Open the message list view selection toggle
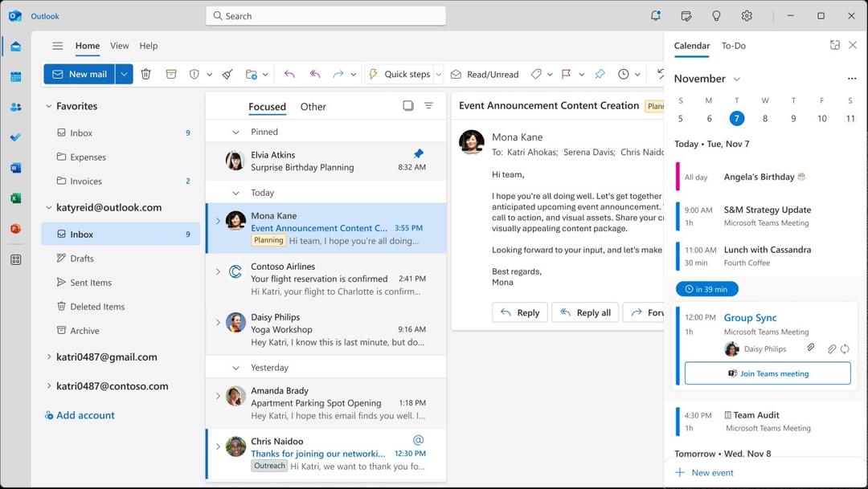The height and width of the screenshot is (489, 868). pos(408,105)
